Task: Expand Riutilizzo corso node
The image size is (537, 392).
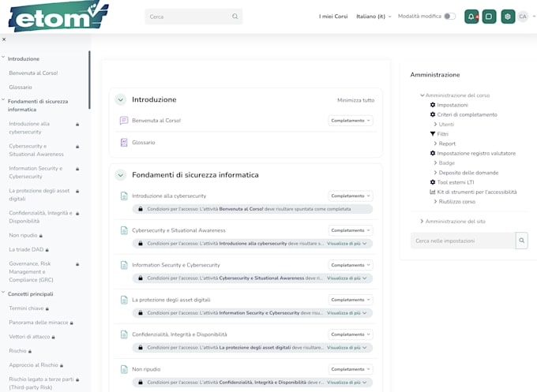Action: coord(435,201)
